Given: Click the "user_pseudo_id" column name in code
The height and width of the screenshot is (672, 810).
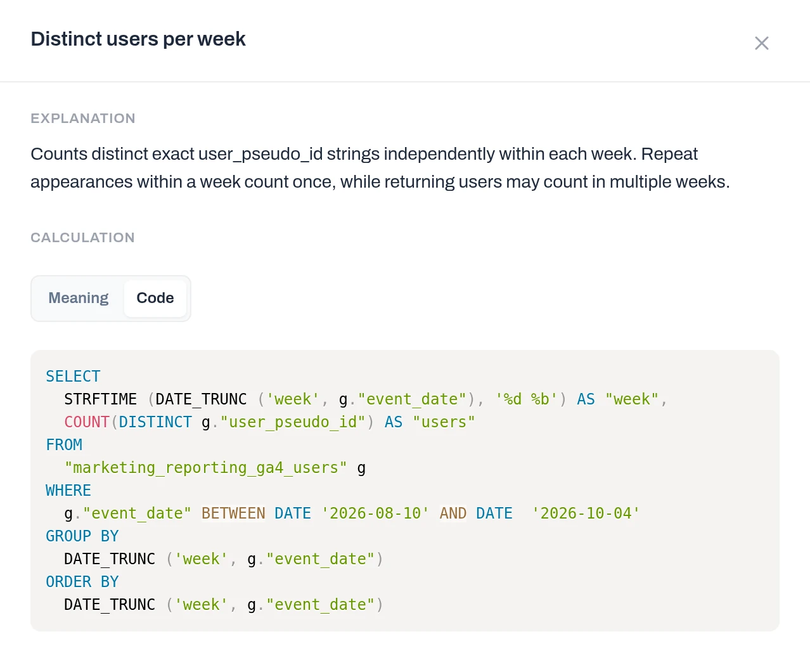Looking at the screenshot, I should tap(293, 422).
